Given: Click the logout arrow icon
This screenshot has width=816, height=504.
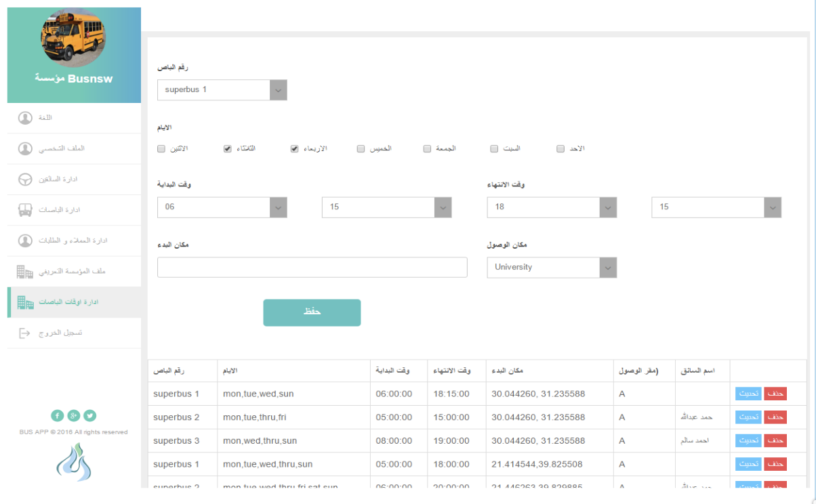Looking at the screenshot, I should coord(25,333).
